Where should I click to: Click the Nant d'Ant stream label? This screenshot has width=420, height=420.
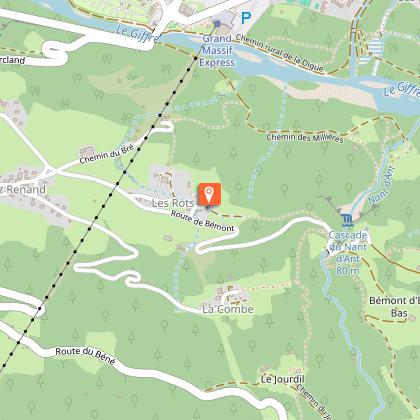coord(382,185)
